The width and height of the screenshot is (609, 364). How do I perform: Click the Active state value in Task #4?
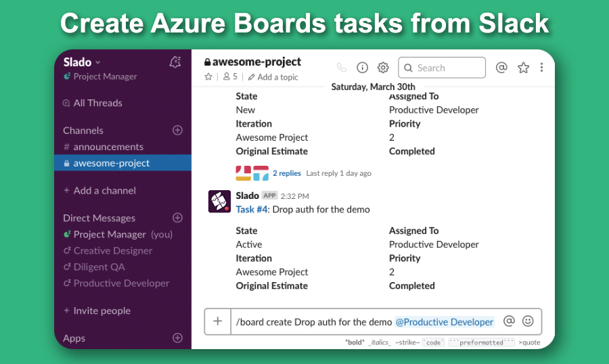click(x=249, y=244)
